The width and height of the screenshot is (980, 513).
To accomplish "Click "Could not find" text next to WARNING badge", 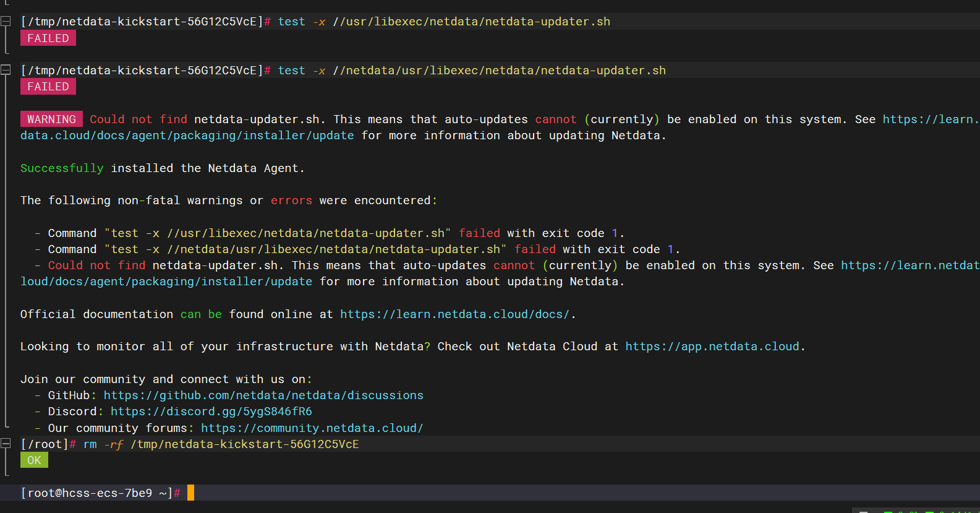I will point(138,119).
